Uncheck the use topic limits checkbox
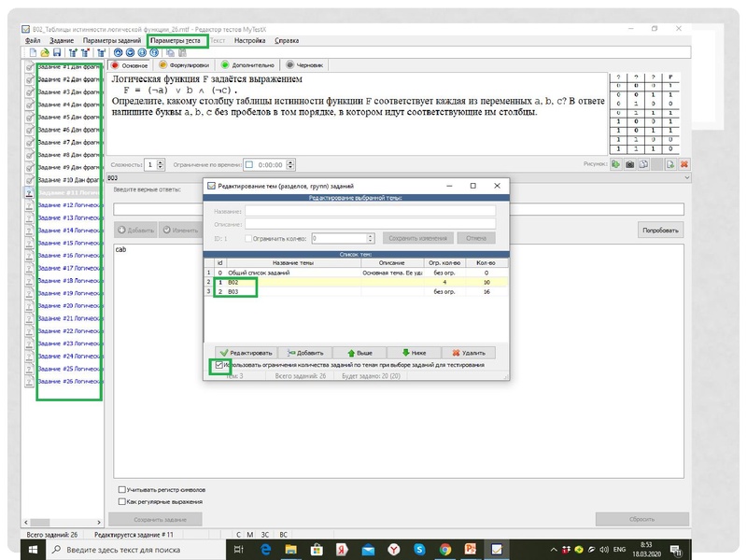This screenshot has height=560, width=747. coord(218,366)
